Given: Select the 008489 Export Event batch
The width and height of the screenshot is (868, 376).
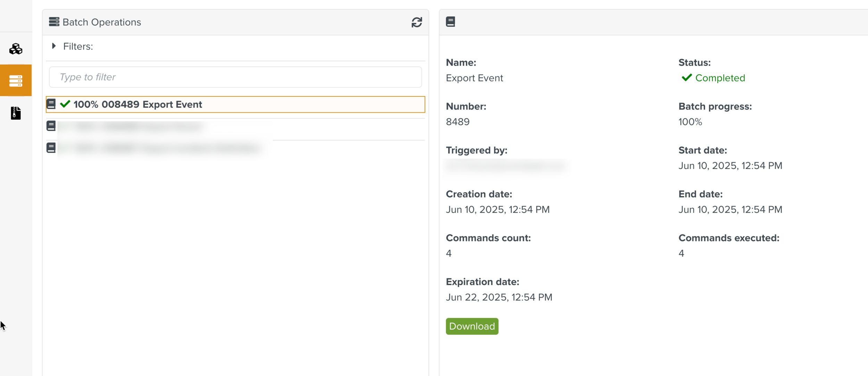Looking at the screenshot, I should pyautogui.click(x=137, y=104).
